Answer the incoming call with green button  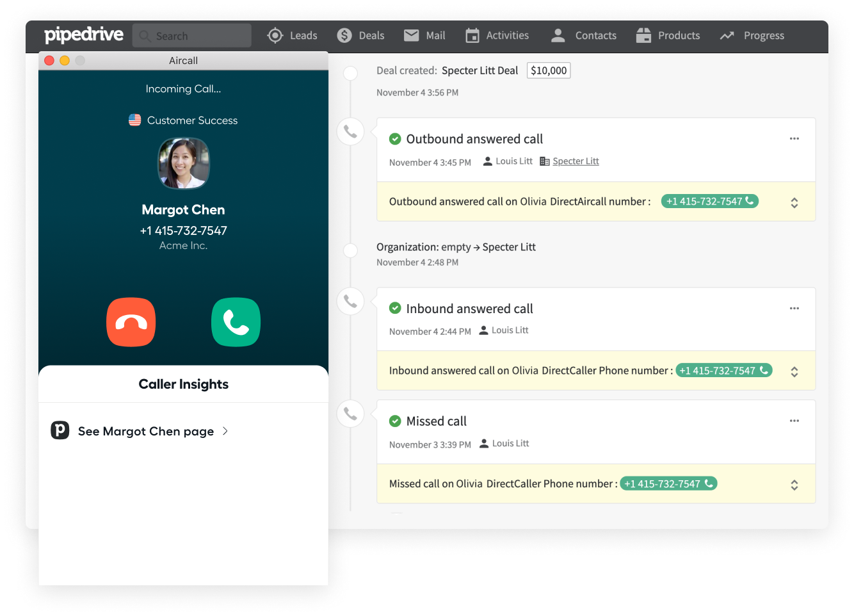pos(236,322)
